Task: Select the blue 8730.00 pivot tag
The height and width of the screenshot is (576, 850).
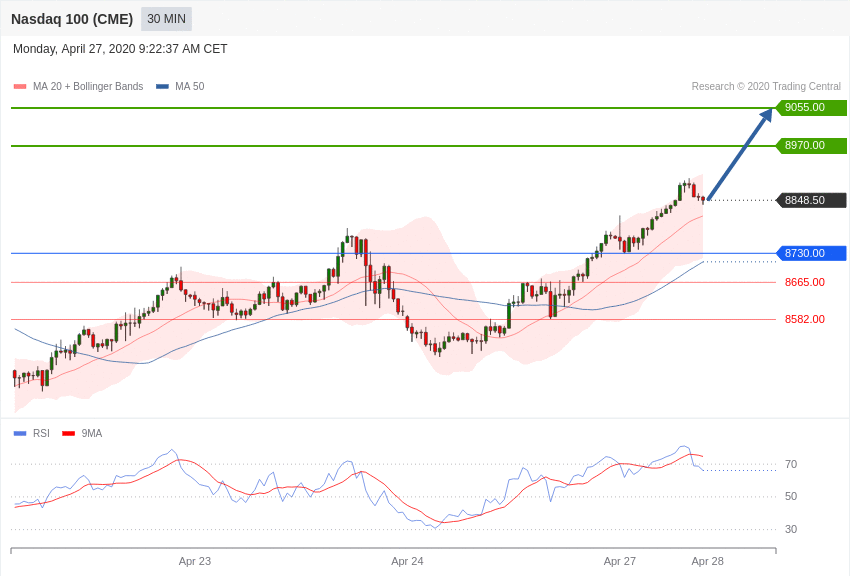Action: coord(811,253)
